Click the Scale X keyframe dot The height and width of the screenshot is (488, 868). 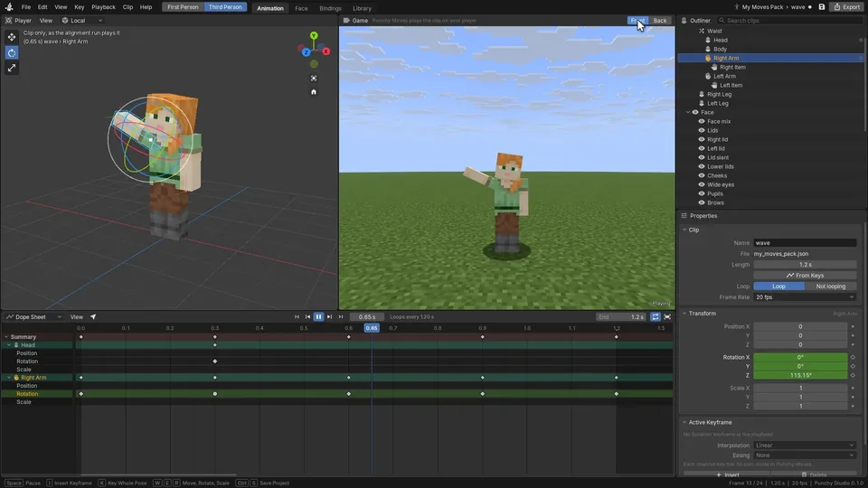click(853, 389)
